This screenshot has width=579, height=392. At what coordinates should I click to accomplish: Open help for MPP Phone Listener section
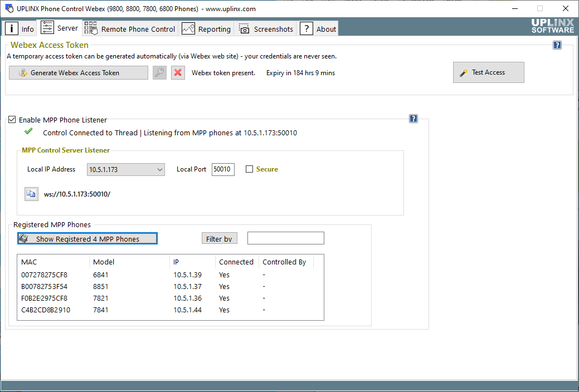[413, 119]
